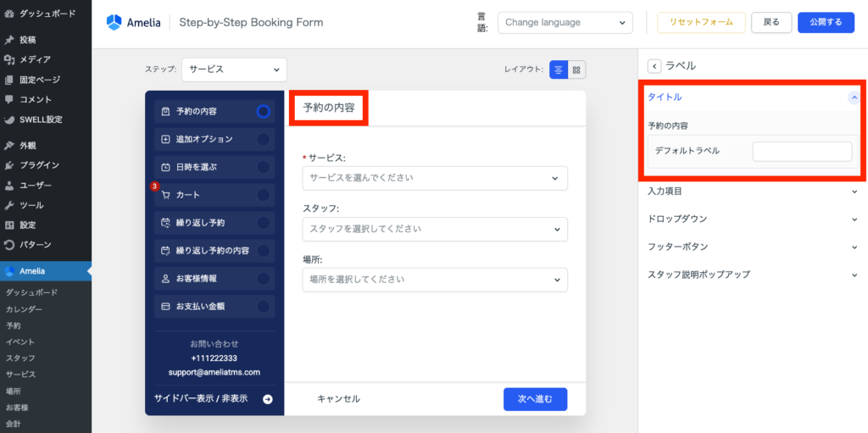The height and width of the screenshot is (433, 868).
Task: Click the sidebar show/hide arrow icon
Action: click(268, 399)
